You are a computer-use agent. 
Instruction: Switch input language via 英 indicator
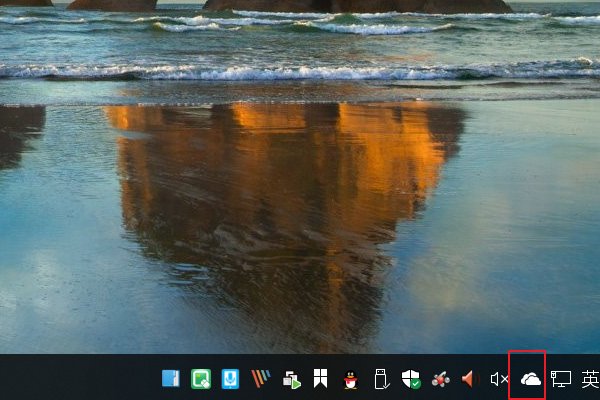[x=589, y=379]
